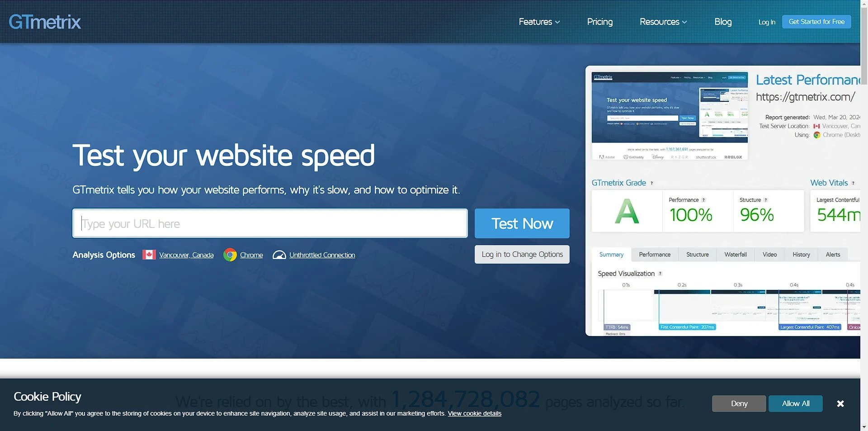Open the Unthrottled Connection option
The height and width of the screenshot is (431, 868).
[x=322, y=255]
